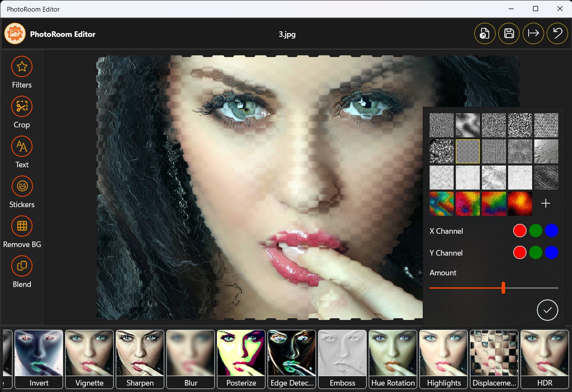
Task: Apply the Posterize filter
Action: click(x=241, y=359)
